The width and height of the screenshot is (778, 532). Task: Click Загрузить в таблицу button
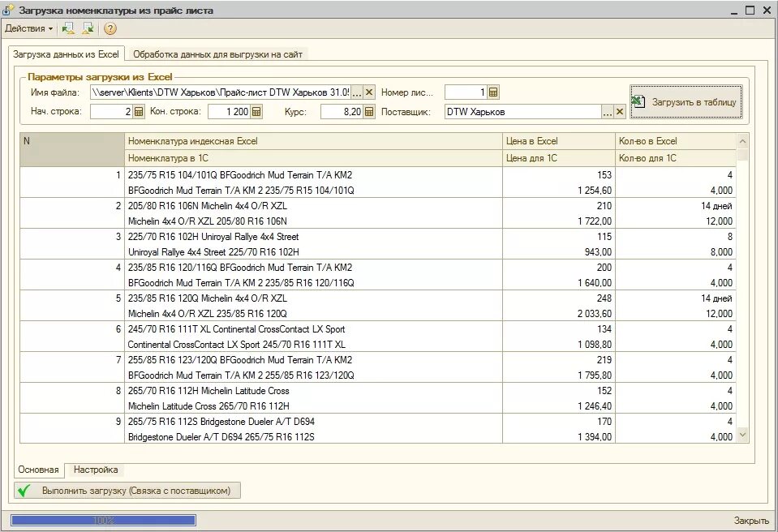686,101
